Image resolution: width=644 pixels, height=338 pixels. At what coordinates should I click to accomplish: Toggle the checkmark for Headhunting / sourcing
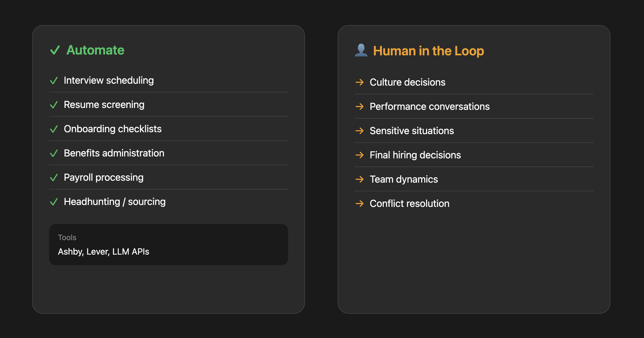(54, 202)
